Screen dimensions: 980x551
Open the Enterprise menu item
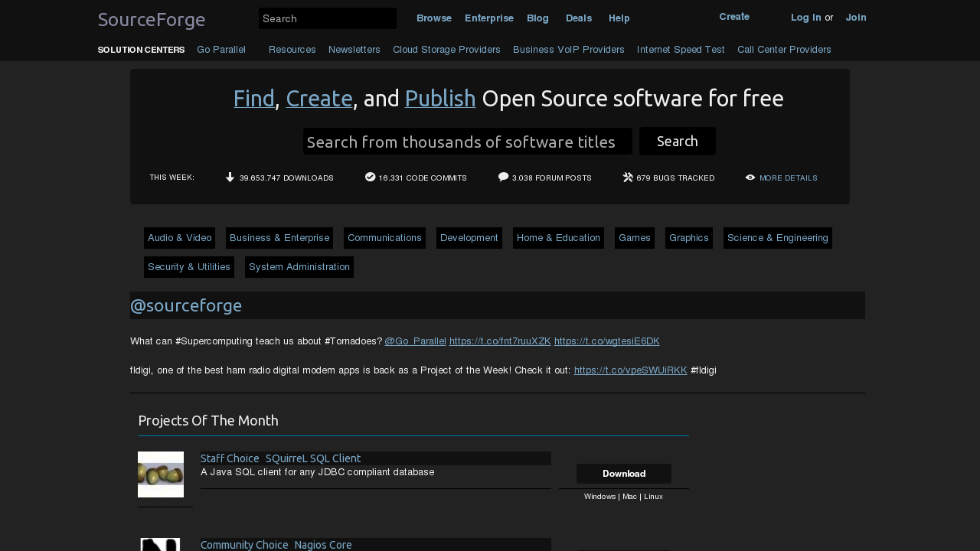click(x=489, y=18)
